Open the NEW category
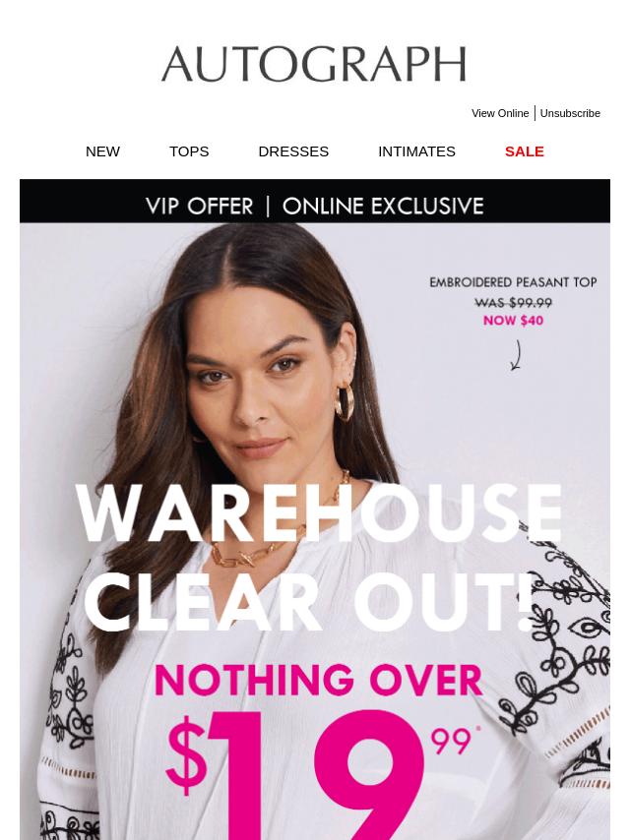The height and width of the screenshot is (840, 630). 102,151
